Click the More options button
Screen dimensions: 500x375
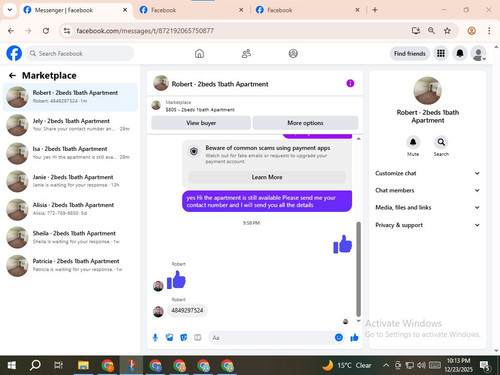[x=305, y=123]
